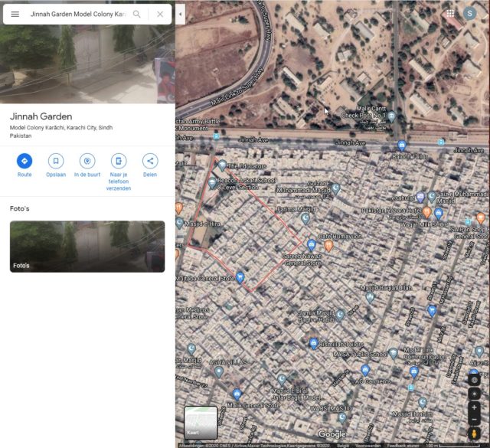Zoom out with the minus button
This screenshot has width=490, height=448.
point(474,419)
